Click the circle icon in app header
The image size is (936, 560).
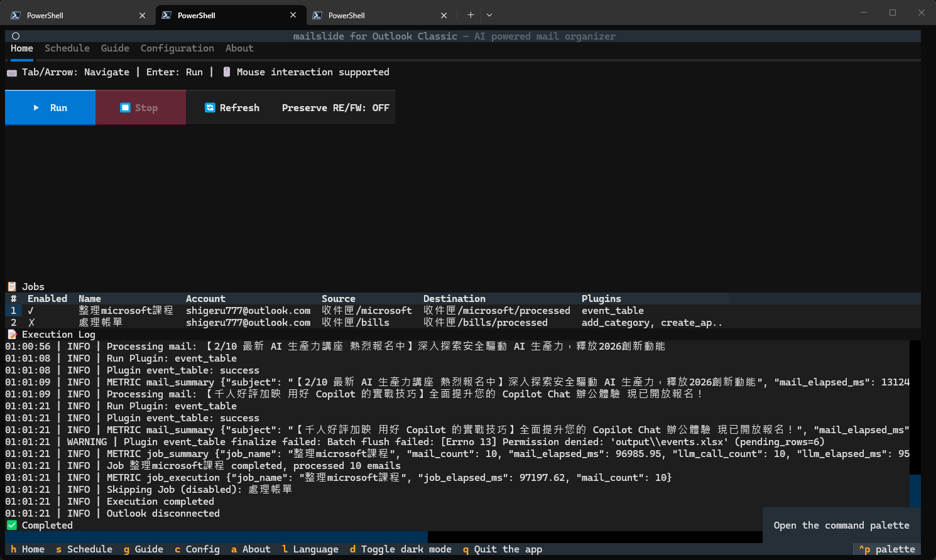(x=16, y=36)
